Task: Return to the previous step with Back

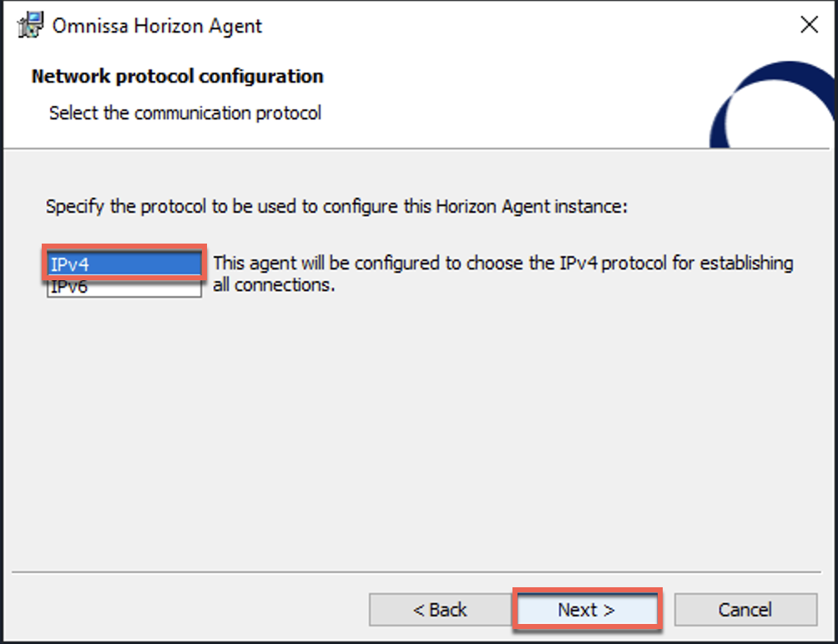Action: [440, 609]
